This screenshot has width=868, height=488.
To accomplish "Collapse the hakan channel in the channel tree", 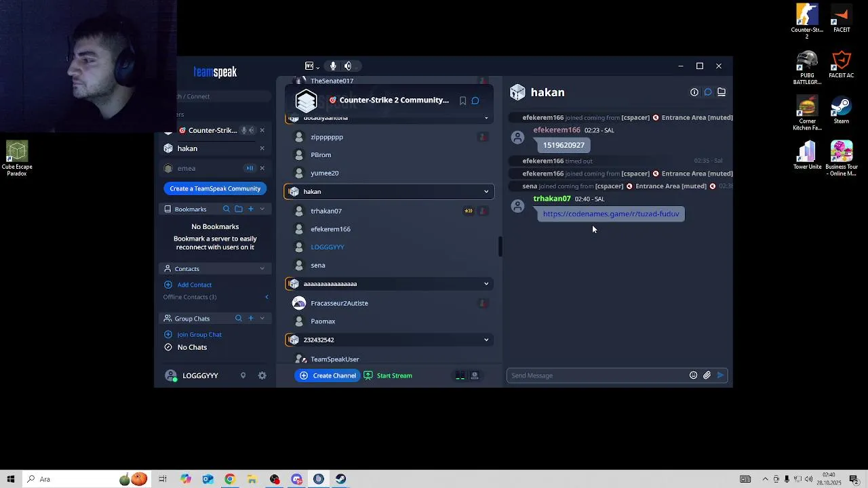I will tap(486, 192).
